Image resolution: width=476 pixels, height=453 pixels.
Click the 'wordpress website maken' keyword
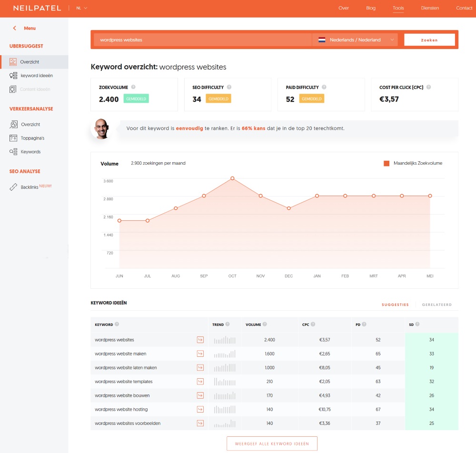tap(120, 354)
